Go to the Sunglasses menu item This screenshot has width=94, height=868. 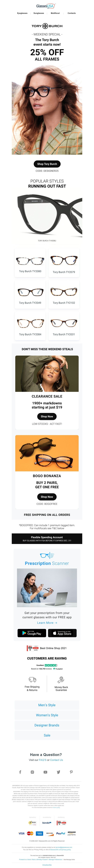39,13
